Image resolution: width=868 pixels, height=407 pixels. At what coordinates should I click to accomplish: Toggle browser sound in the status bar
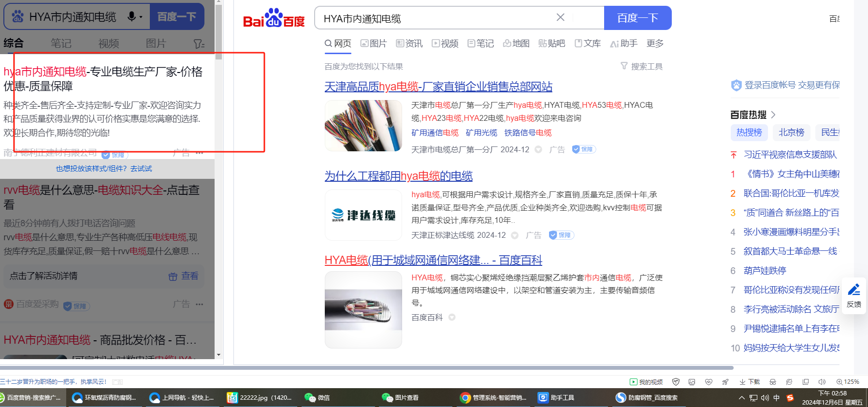coord(822,382)
